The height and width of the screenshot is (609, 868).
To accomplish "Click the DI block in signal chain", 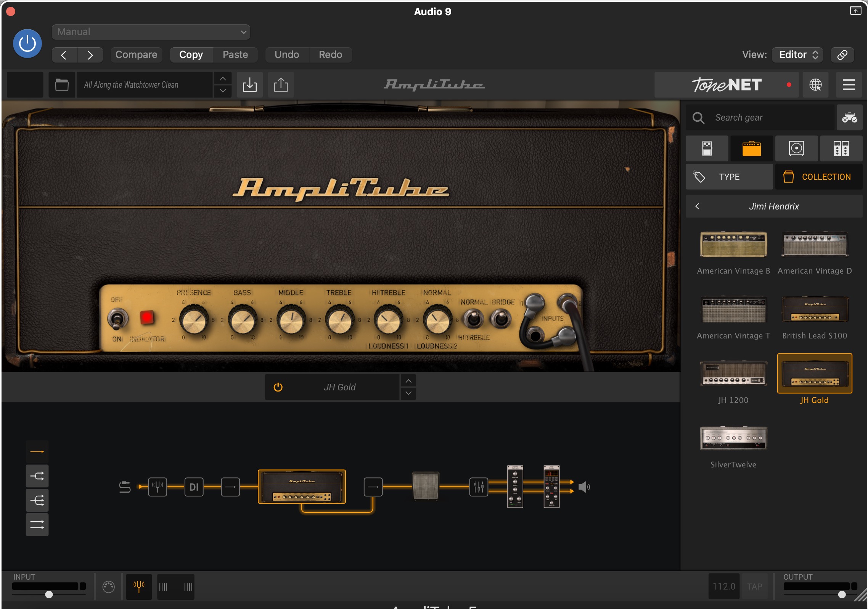I will click(194, 487).
